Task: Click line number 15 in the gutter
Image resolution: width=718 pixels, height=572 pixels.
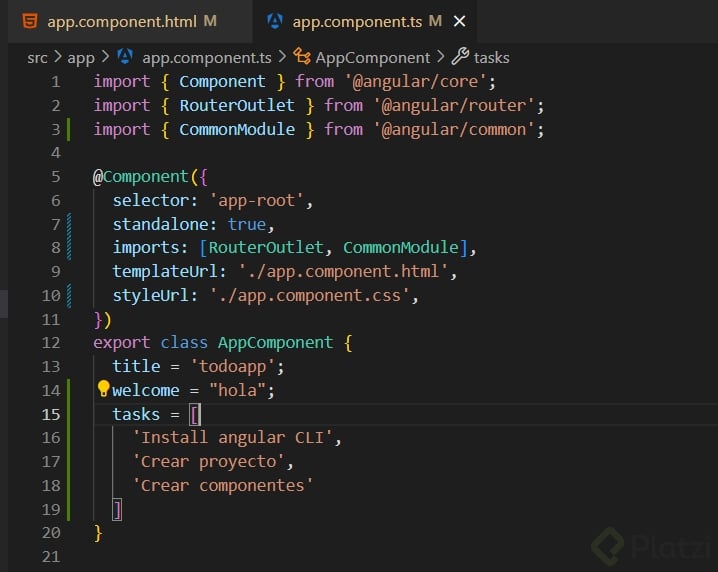Action: [51, 414]
